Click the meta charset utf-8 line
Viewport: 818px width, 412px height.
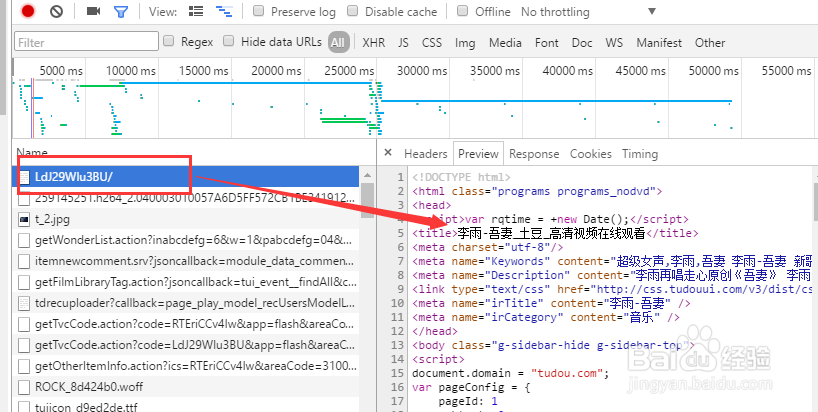point(487,247)
